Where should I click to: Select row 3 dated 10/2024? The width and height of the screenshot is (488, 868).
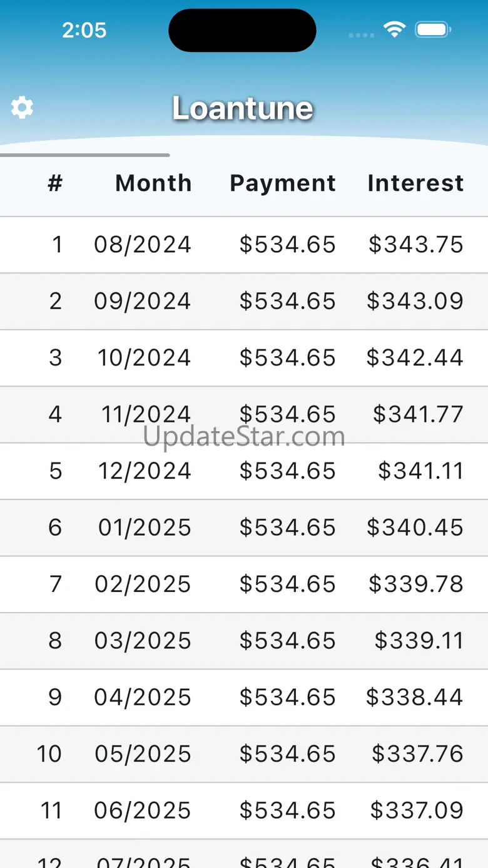144,358
